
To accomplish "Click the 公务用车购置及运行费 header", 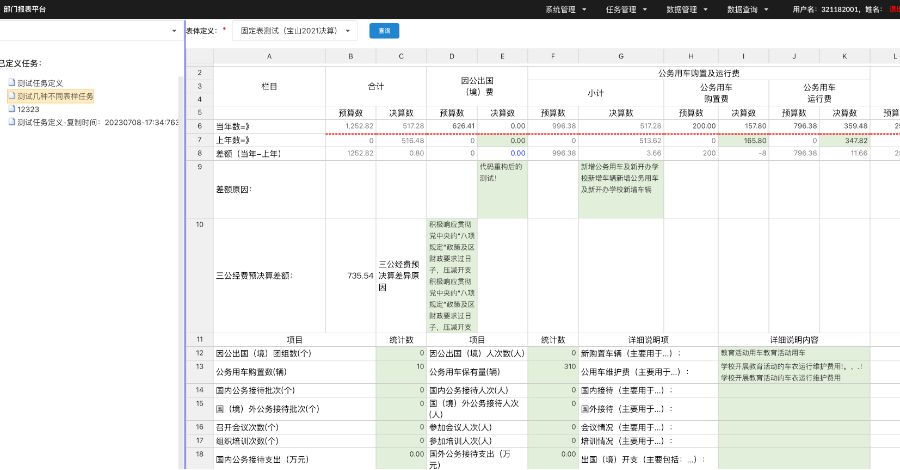I will click(699, 73).
